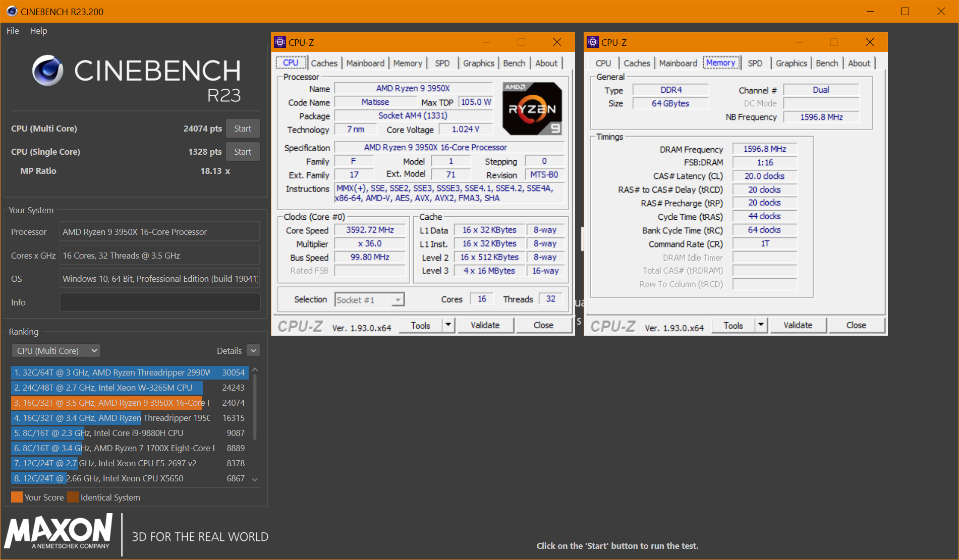Select the Threadripper 1950 ranking row
959x560 pixels.
[x=129, y=418]
